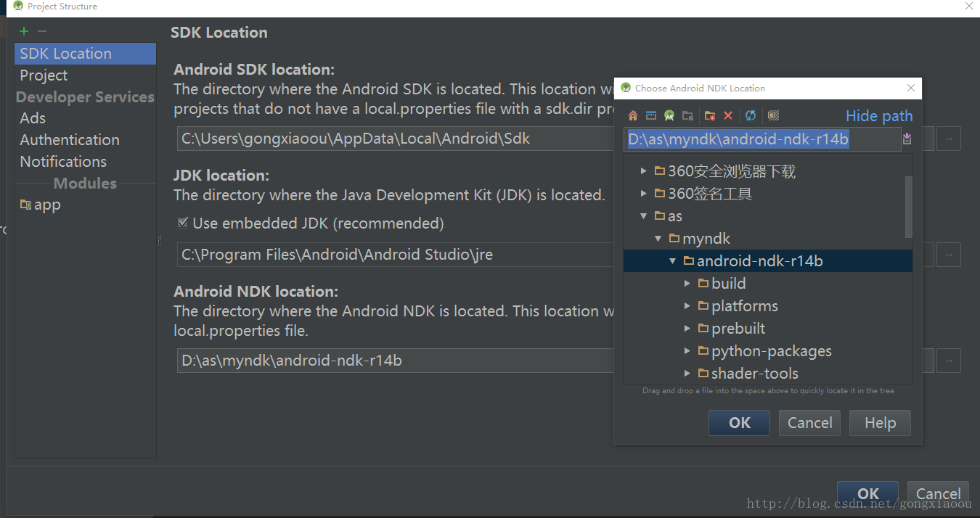Browse for Android NDK location button
Image resolution: width=980 pixels, height=518 pixels.
click(x=948, y=361)
